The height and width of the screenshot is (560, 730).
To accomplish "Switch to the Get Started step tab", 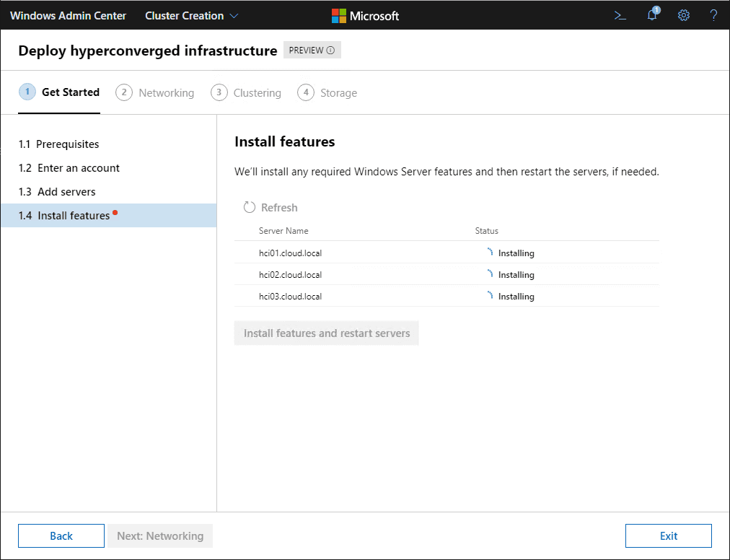I will pos(70,92).
